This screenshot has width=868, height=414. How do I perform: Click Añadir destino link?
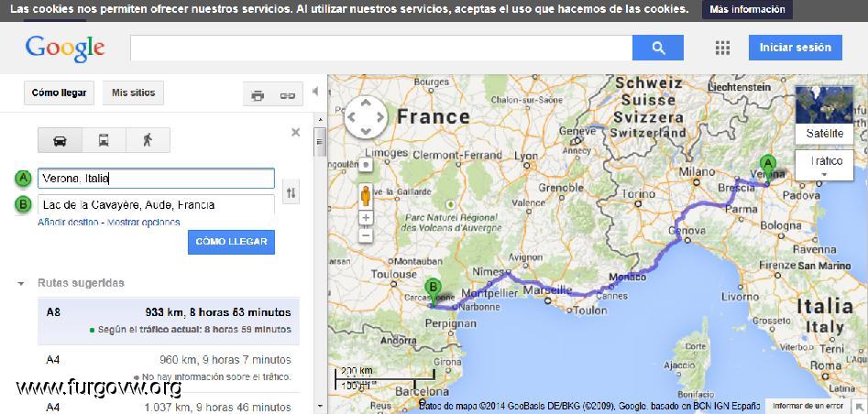pos(68,223)
